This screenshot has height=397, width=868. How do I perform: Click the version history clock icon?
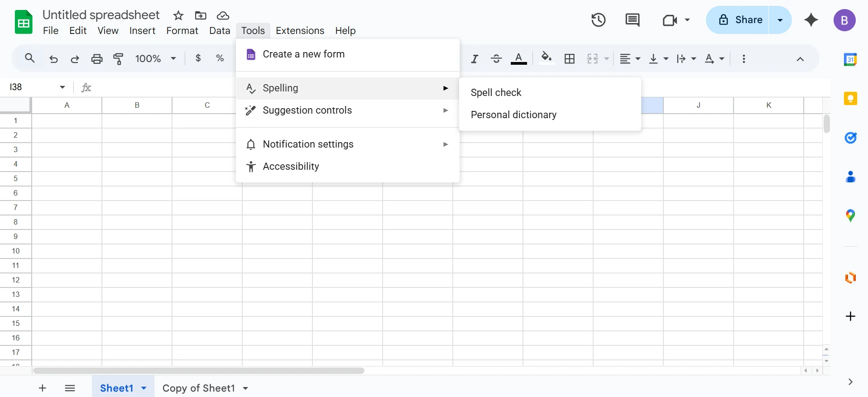click(x=598, y=20)
